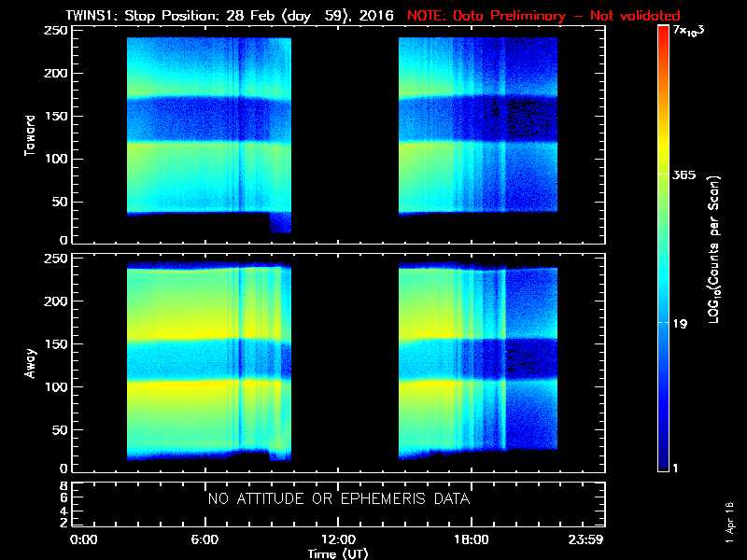Viewport: 747px width, 560px height.
Task: Click the 'Time (UT)' axis title
Action: [x=338, y=553]
